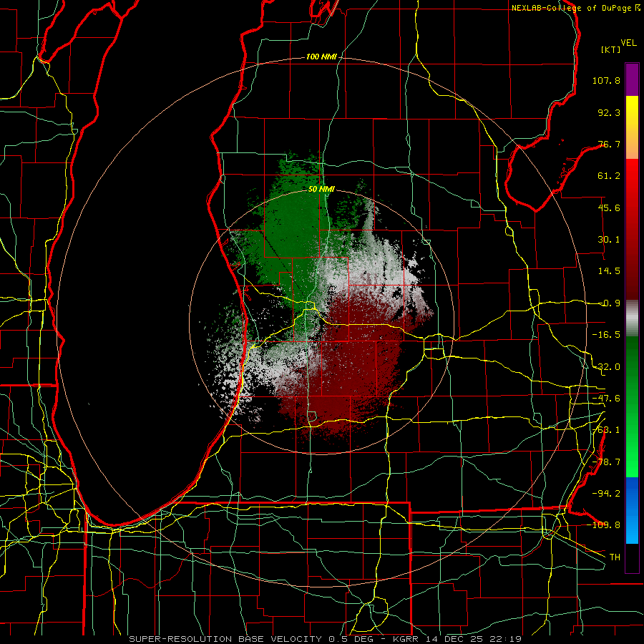The width and height of the screenshot is (644, 644).
Task: Click the Super-Resolution Base Velocity caption at bottom
Action: [325, 639]
